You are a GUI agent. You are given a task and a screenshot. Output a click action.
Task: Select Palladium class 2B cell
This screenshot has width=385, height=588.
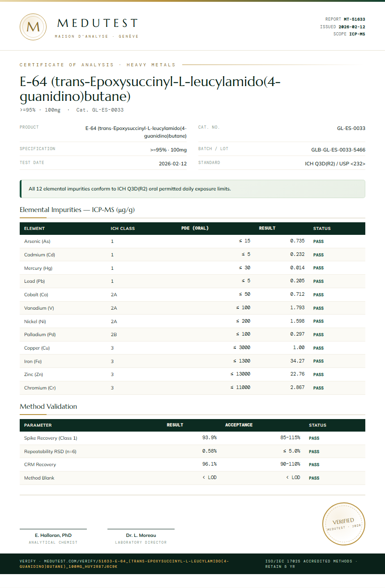click(x=114, y=335)
